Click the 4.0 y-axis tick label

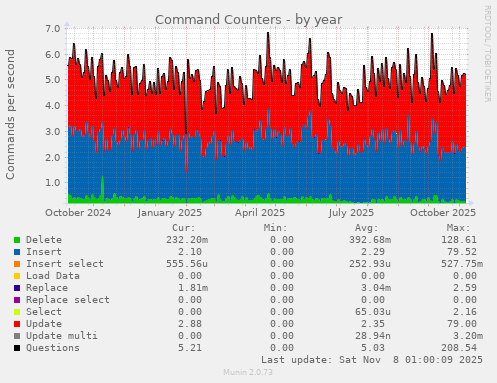click(53, 106)
